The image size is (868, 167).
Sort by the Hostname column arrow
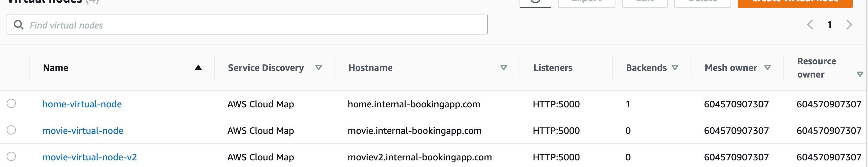(504, 68)
